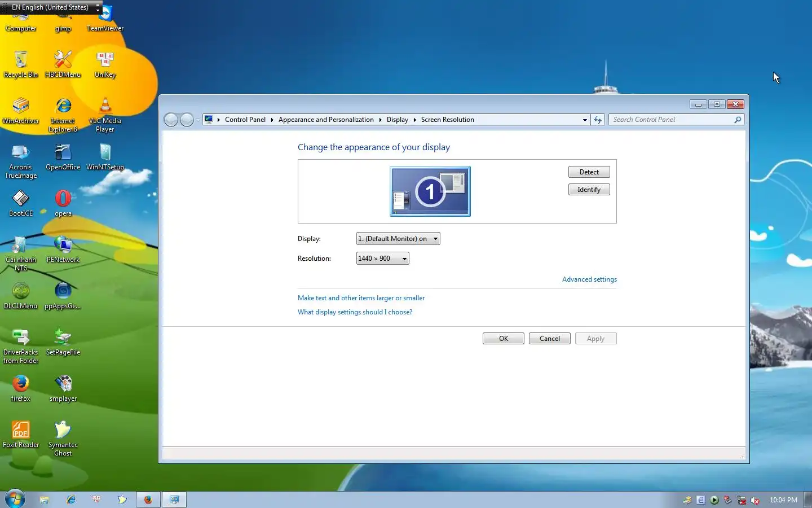
Task: Open Make text and other items larger link
Action: point(361,298)
